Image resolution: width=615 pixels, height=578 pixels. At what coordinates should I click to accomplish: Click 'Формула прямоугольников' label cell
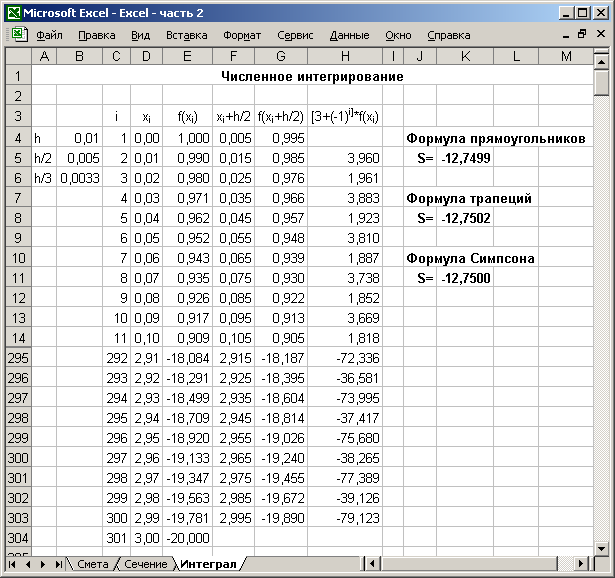tap(496, 138)
